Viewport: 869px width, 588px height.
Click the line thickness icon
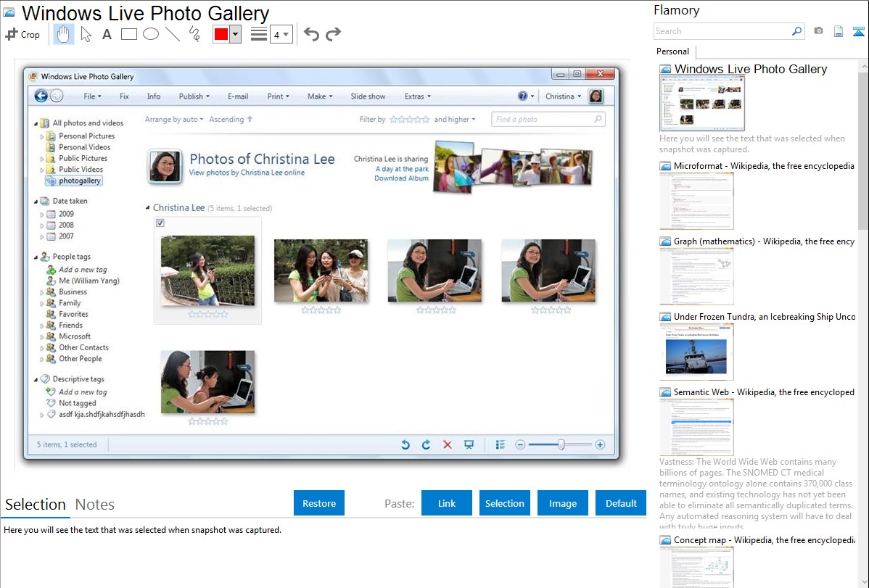(259, 34)
